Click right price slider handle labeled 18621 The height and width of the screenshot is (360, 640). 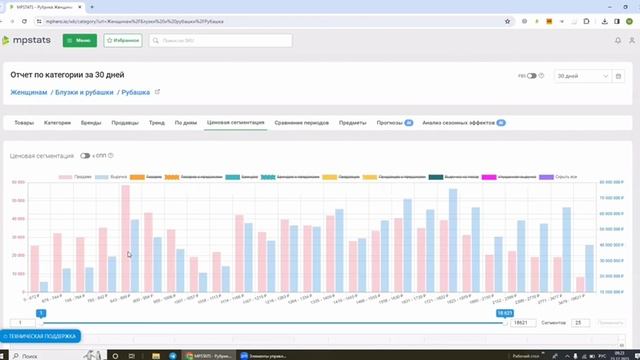tap(505, 323)
